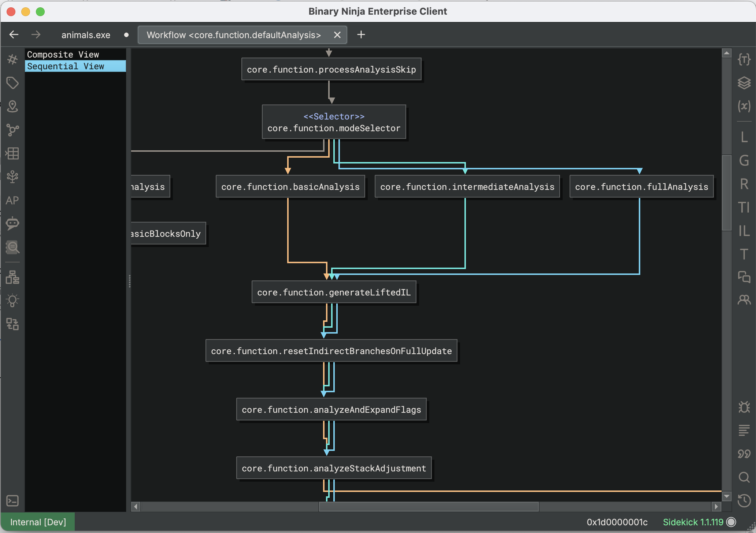Select the core.function.processAnalysisSkip node
Viewport: 756px width, 533px height.
coord(331,69)
